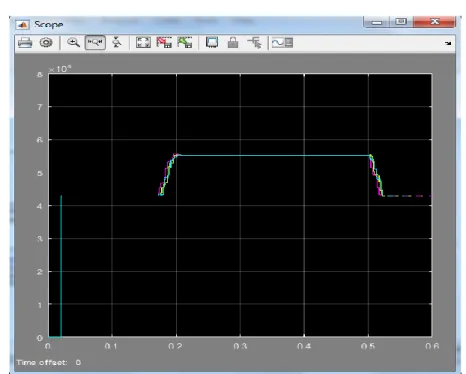Click the Autoscale axes icon

[x=143, y=43]
